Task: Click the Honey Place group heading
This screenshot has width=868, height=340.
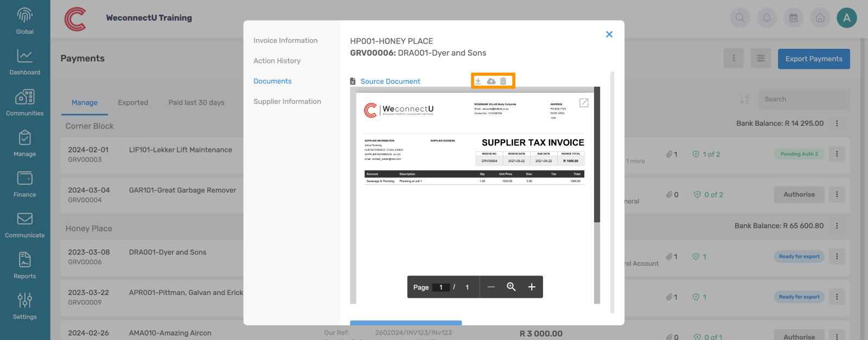Action: coord(89,229)
